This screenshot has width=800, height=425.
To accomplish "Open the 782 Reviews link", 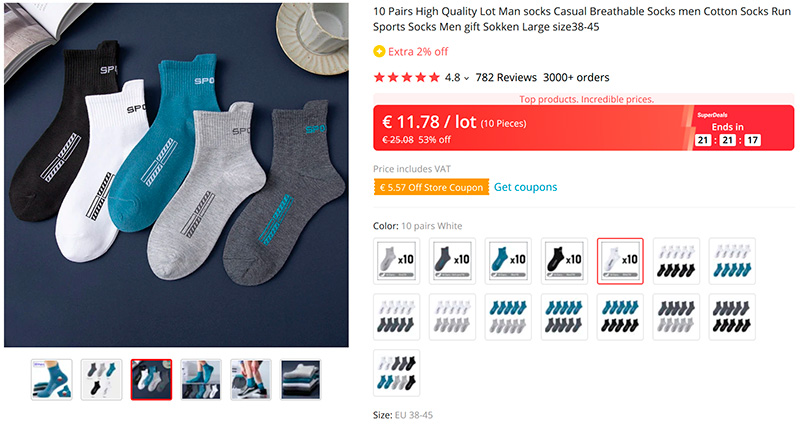I will pos(506,77).
